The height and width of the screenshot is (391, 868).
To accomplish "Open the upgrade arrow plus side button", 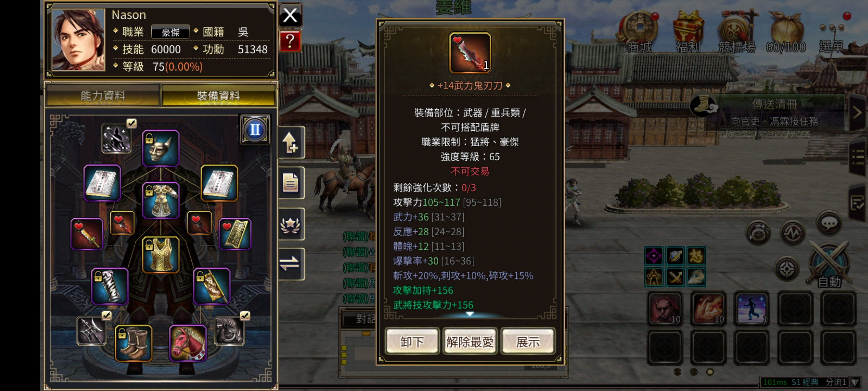I will point(291,142).
